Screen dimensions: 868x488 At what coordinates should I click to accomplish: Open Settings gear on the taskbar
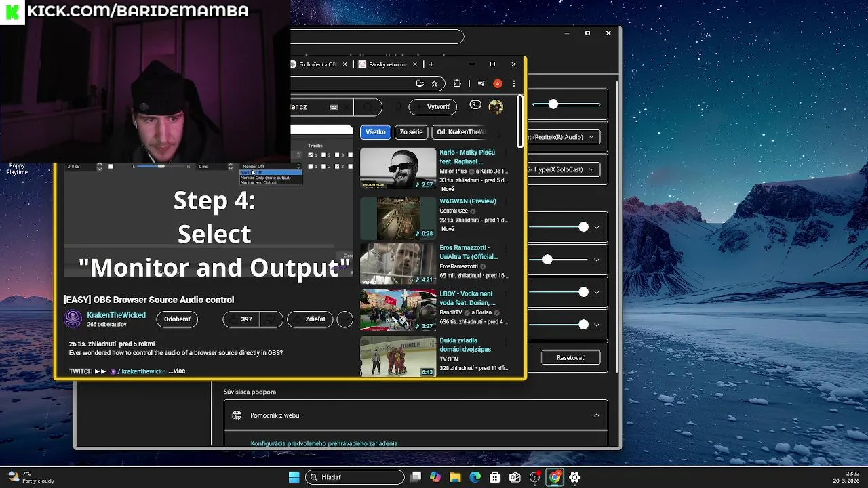(574, 477)
